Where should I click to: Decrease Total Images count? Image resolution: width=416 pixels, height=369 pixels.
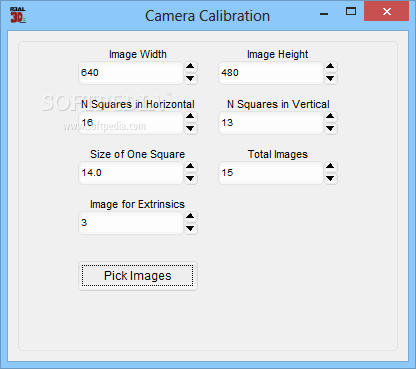point(330,179)
